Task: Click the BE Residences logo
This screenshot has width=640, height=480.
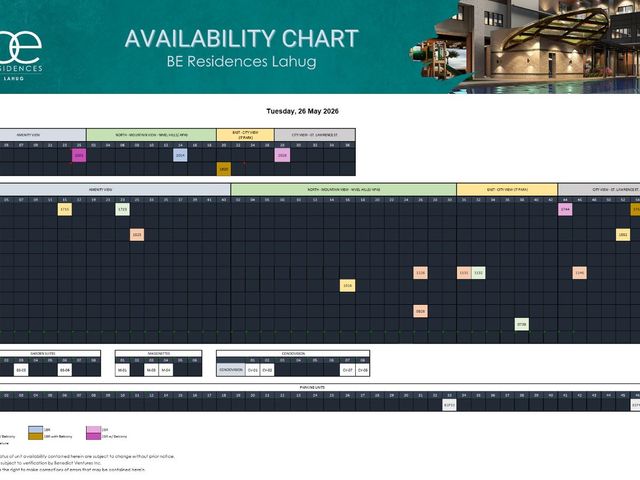Action: coord(20,53)
